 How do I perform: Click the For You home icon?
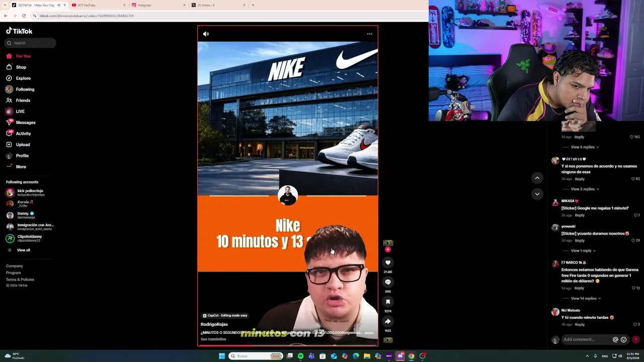tap(9, 56)
